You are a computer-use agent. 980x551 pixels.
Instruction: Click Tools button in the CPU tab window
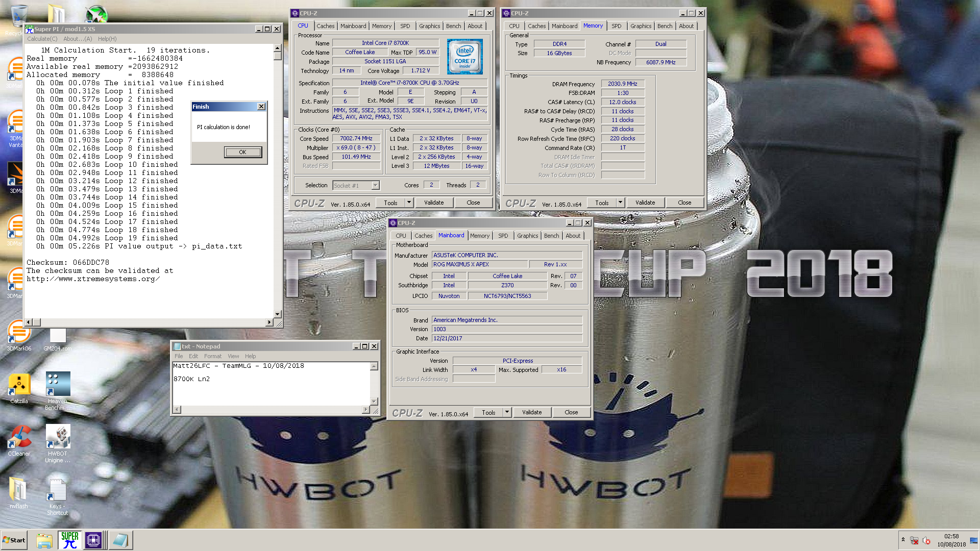[x=390, y=203]
